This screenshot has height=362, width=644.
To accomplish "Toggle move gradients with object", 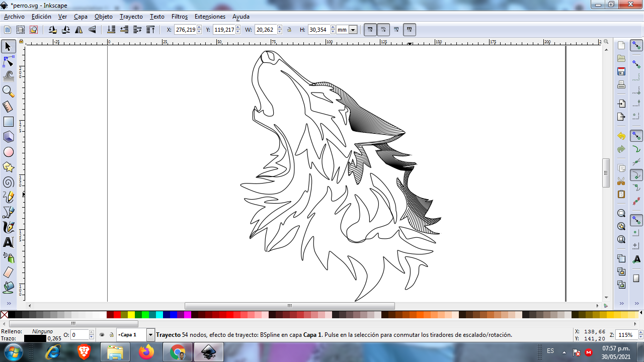I will (396, 30).
